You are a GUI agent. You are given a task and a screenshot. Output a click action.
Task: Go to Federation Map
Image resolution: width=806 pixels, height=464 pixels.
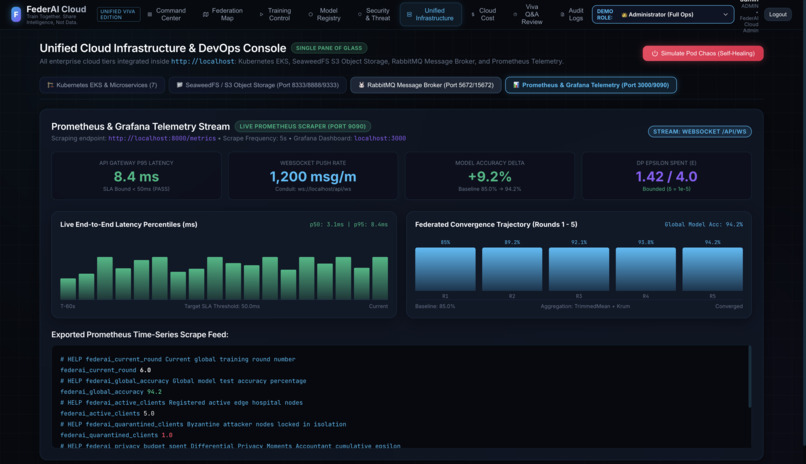pyautogui.click(x=223, y=14)
